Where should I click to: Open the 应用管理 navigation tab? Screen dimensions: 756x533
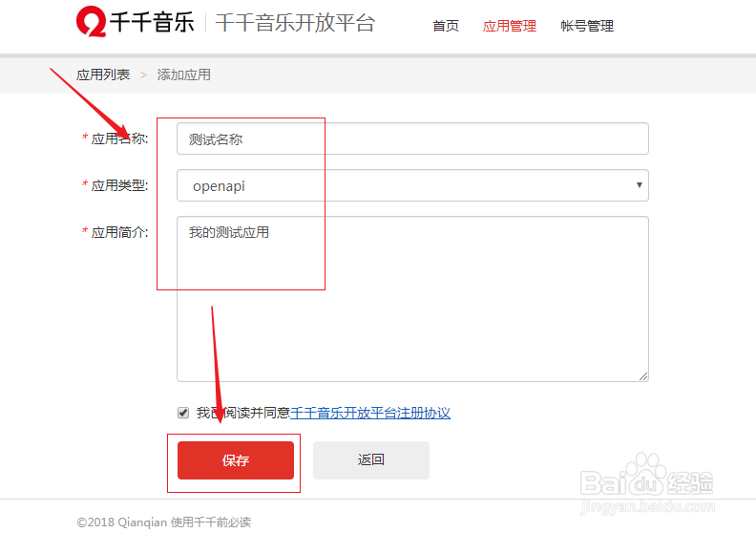tap(509, 26)
